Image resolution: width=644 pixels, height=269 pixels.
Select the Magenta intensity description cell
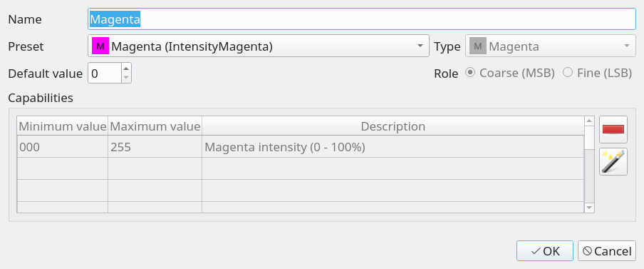393,146
